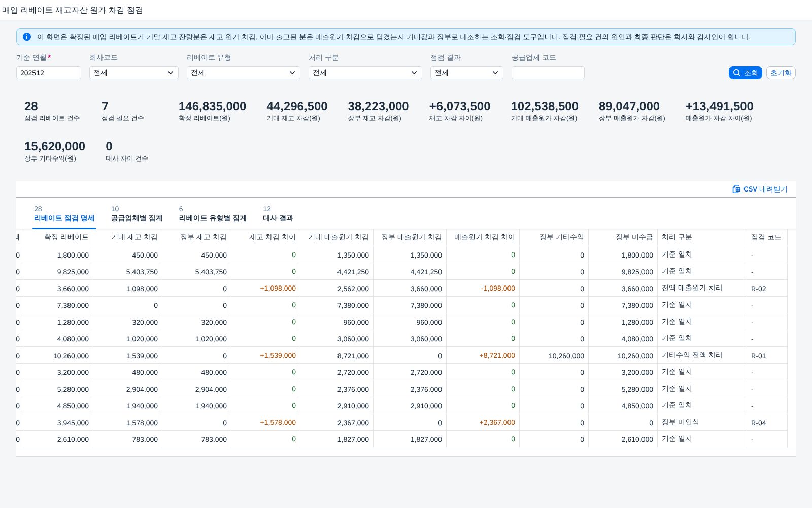
Task: Click the blue info icon in the banner
Action: (x=27, y=37)
